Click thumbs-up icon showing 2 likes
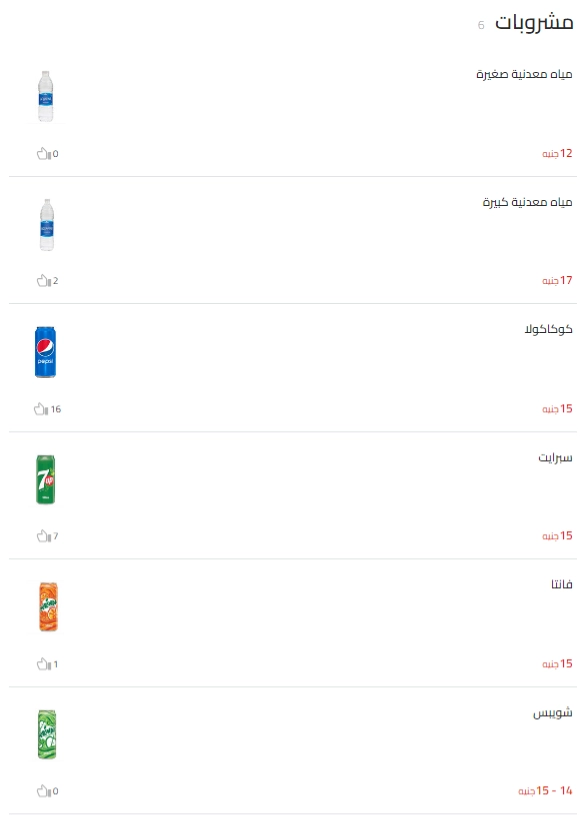The image size is (588, 818). (43, 281)
